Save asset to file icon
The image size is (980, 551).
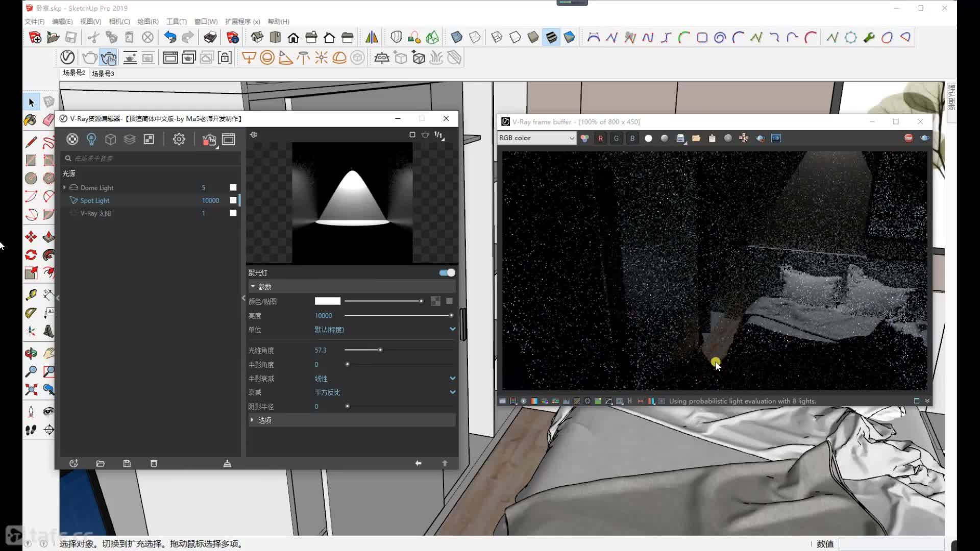point(127,463)
